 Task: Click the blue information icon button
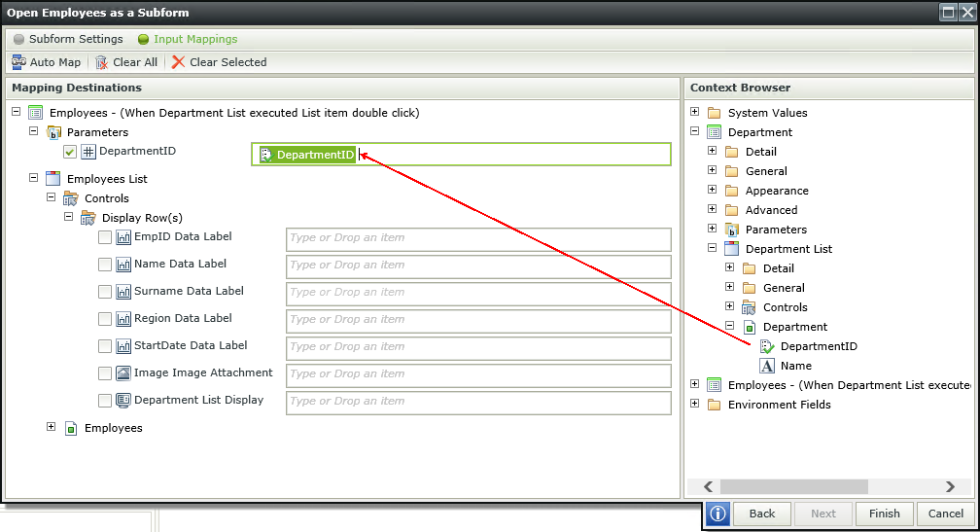click(717, 514)
